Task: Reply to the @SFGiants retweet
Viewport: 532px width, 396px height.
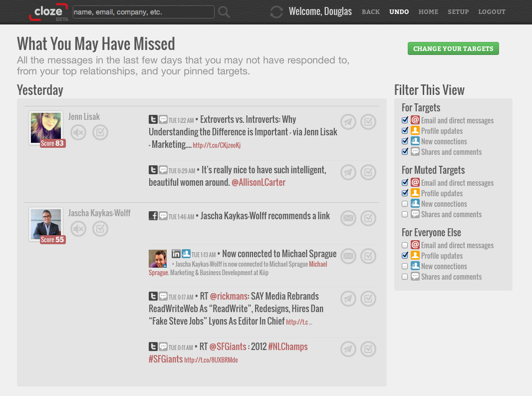Action: point(348,349)
